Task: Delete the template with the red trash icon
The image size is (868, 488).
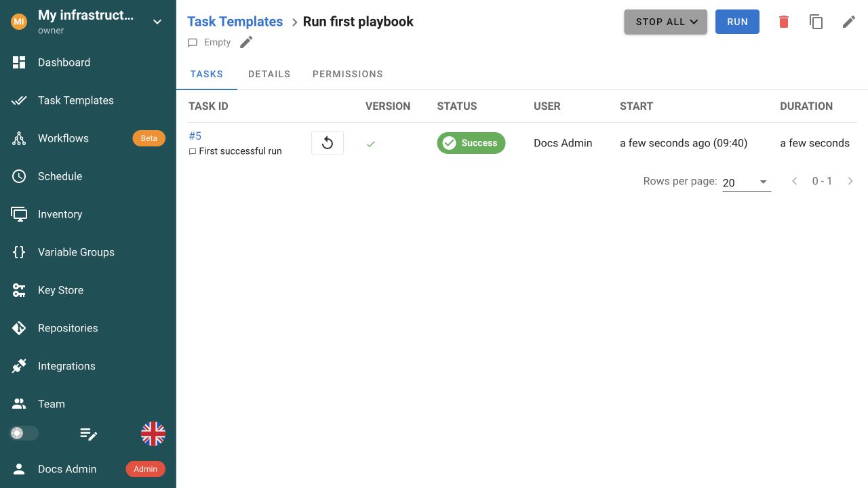Action: click(x=784, y=22)
